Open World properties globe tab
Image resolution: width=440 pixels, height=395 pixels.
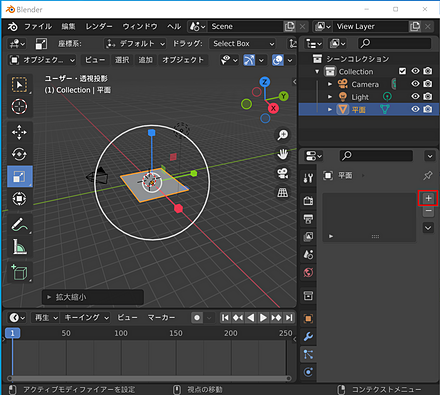click(x=308, y=273)
